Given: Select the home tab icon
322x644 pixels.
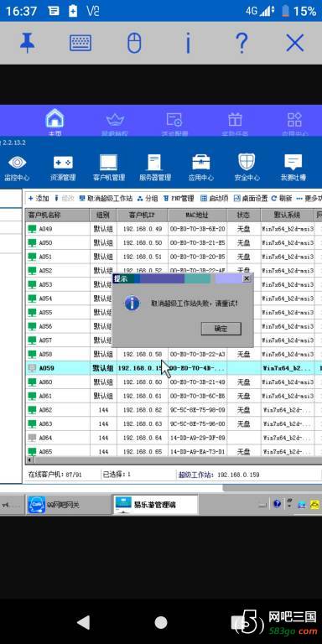Looking at the screenshot, I should 55,119.
